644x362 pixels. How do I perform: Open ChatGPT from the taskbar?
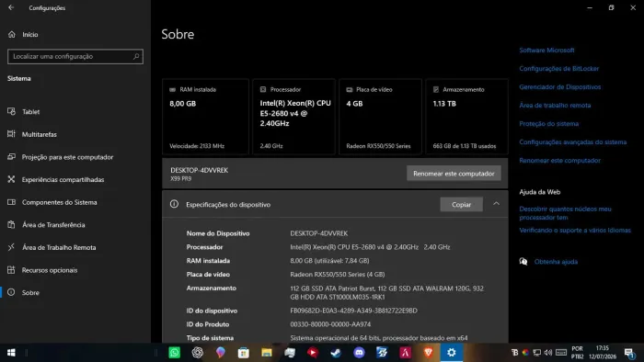pyautogui.click(x=198, y=353)
